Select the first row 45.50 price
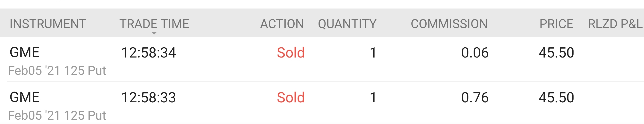This screenshot has width=644, height=124. (x=556, y=53)
